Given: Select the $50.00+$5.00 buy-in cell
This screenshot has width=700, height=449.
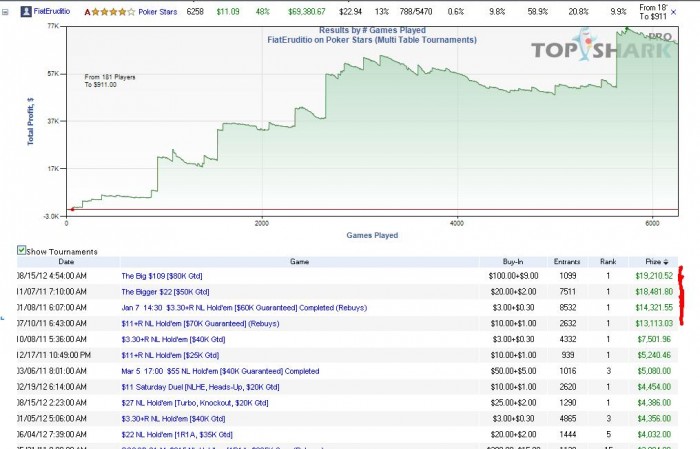Looking at the screenshot, I should click(x=514, y=371).
